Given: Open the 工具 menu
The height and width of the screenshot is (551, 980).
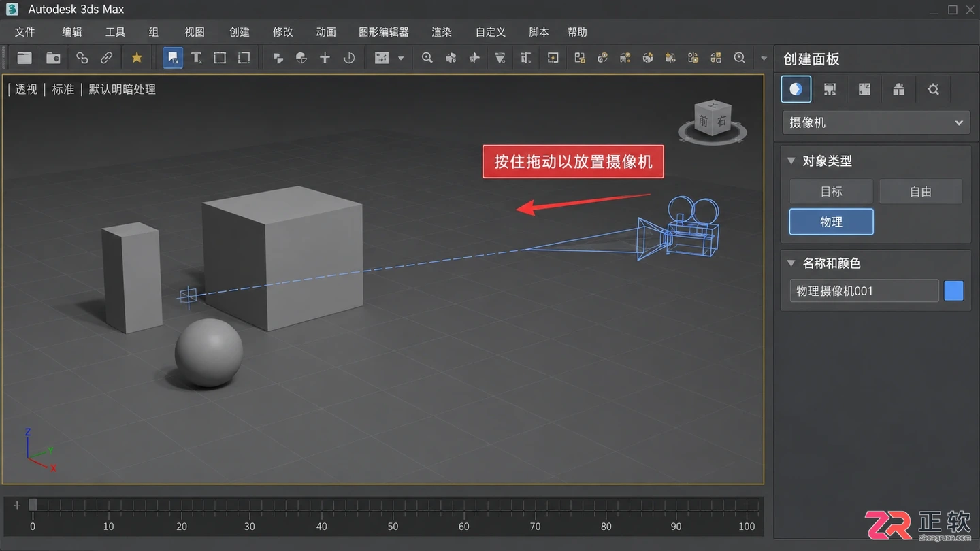Looking at the screenshot, I should tap(116, 32).
